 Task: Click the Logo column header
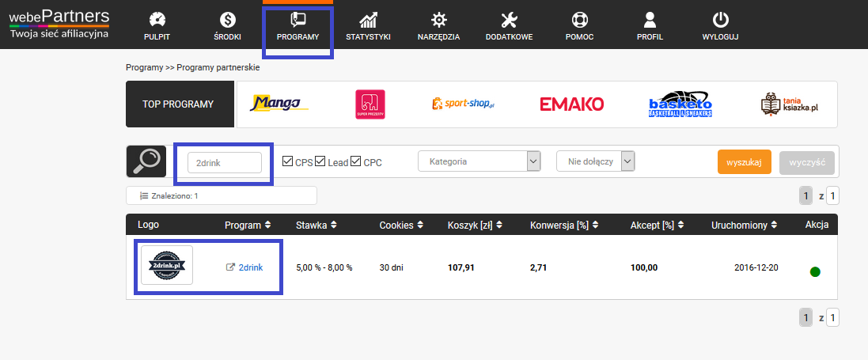(148, 225)
